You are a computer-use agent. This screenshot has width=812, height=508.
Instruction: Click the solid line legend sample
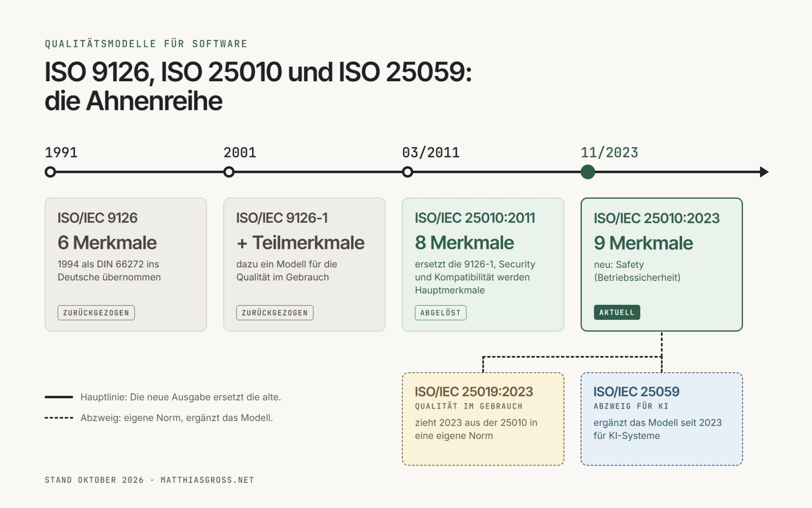[x=59, y=397]
